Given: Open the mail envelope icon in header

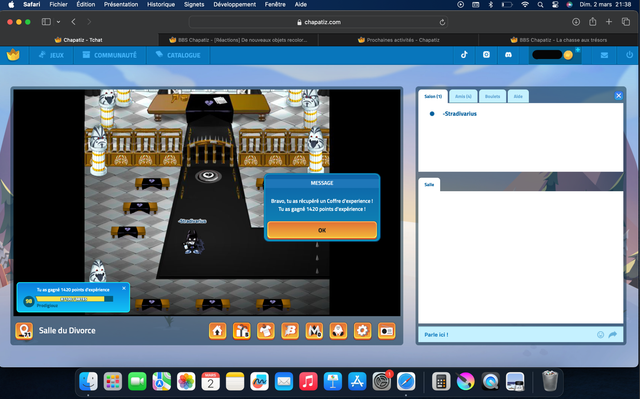Looking at the screenshot, I should (604, 55).
